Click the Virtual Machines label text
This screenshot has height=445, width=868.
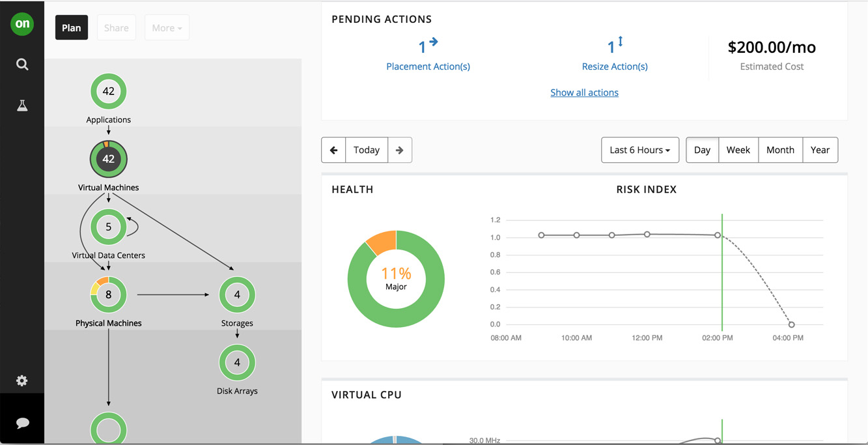(109, 188)
